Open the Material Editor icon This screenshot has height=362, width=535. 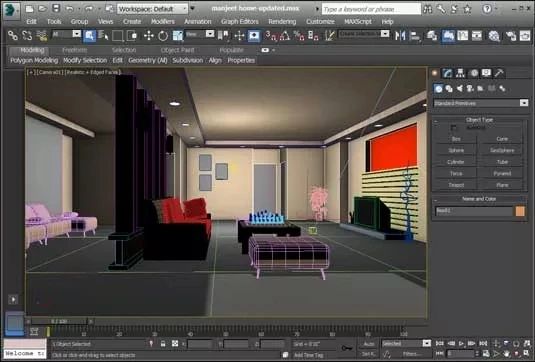[x=494, y=35]
